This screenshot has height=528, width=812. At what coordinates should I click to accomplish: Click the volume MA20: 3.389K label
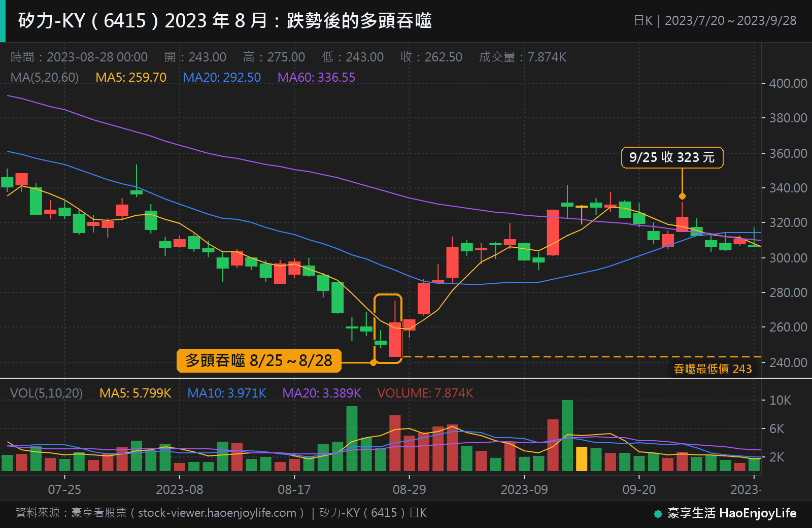[322, 393]
